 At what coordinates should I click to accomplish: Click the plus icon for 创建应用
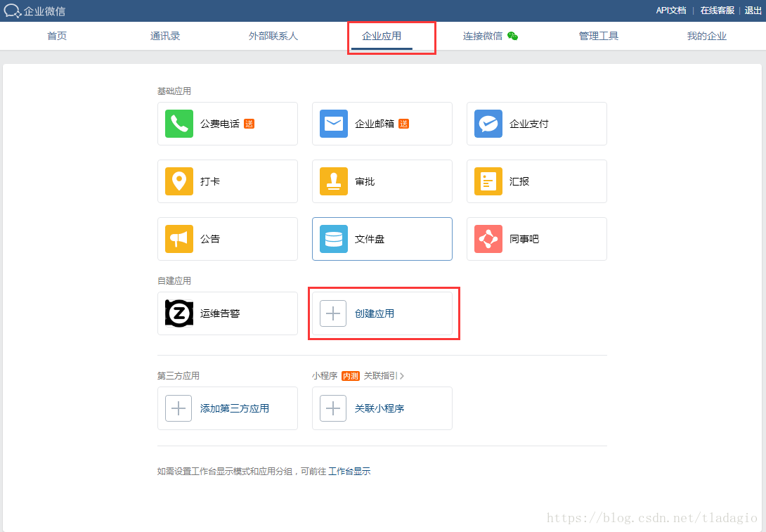click(x=333, y=313)
